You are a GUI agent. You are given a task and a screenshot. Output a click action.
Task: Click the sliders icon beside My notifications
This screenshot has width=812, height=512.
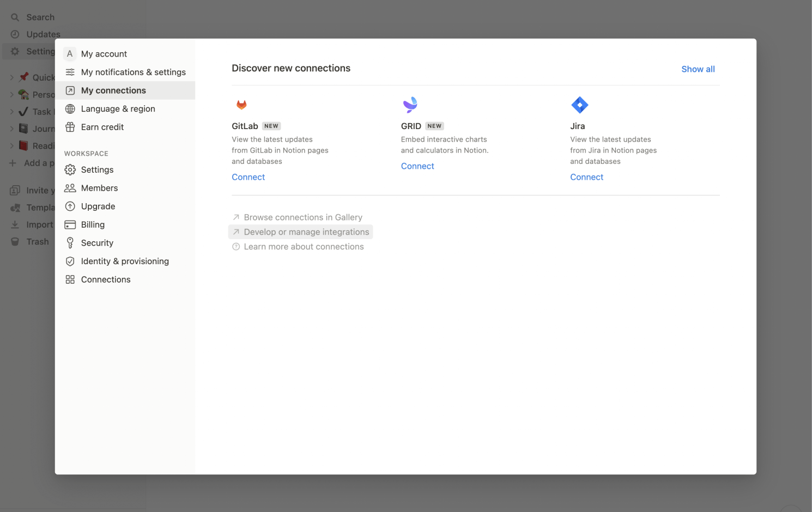point(70,72)
